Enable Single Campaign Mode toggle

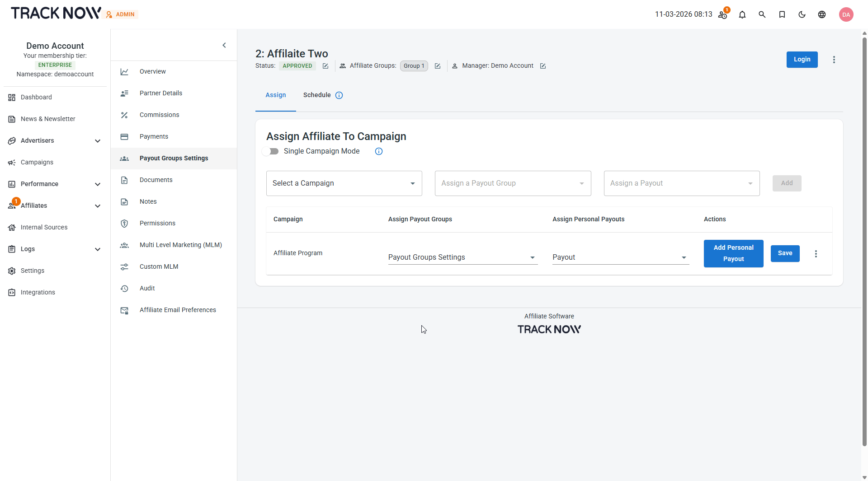point(270,151)
